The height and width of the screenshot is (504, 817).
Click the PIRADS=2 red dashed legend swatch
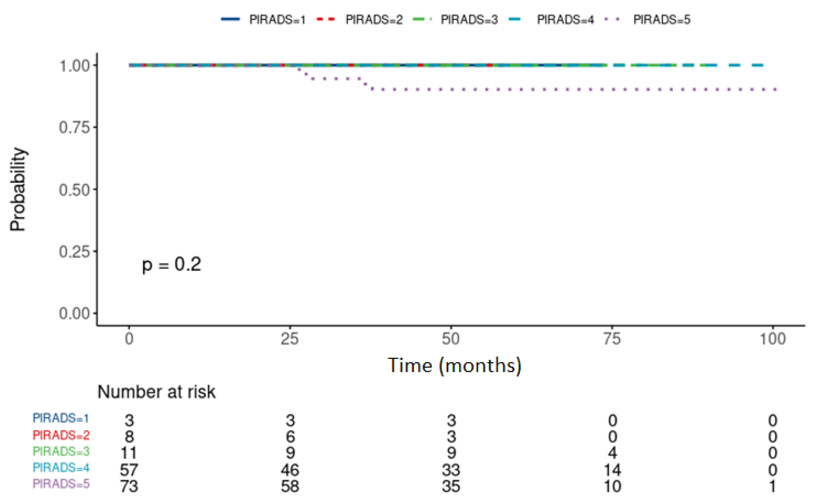pyautogui.click(x=325, y=19)
